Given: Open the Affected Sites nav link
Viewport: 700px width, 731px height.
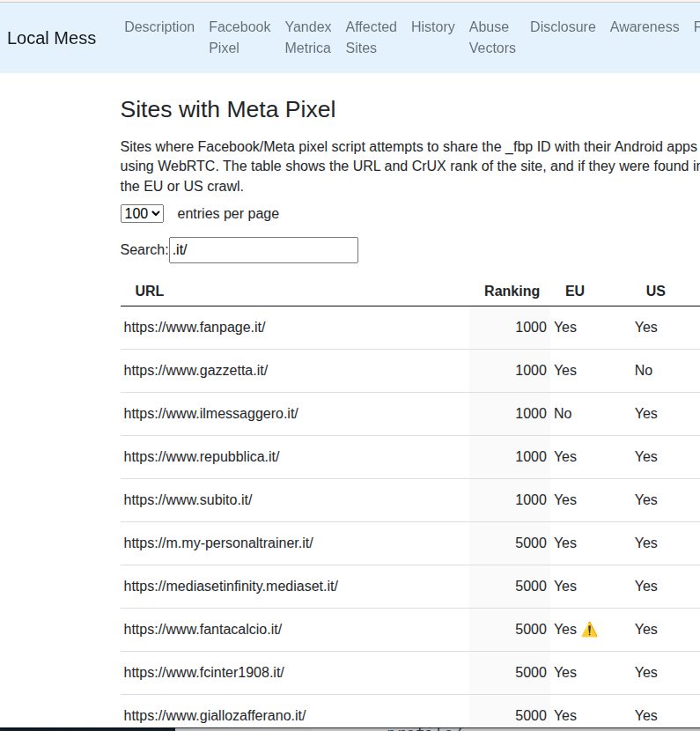Looking at the screenshot, I should pyautogui.click(x=371, y=37).
